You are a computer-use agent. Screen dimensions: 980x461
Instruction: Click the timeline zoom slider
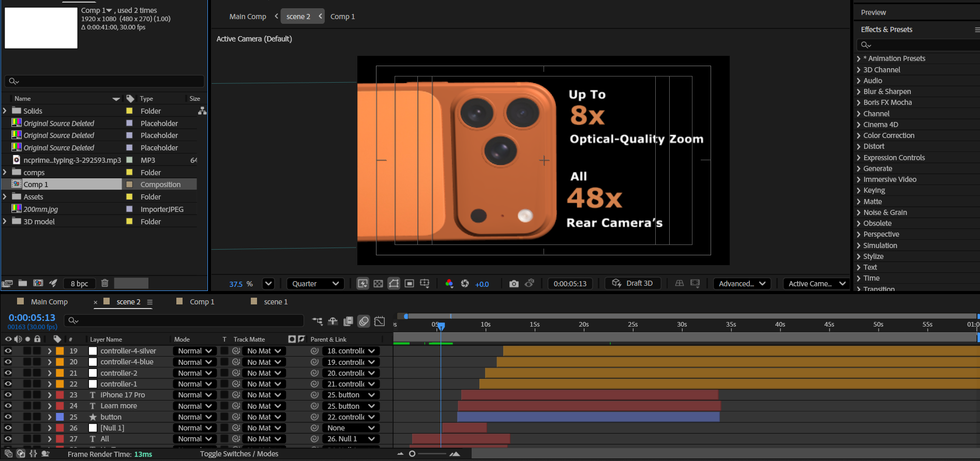coord(412,454)
